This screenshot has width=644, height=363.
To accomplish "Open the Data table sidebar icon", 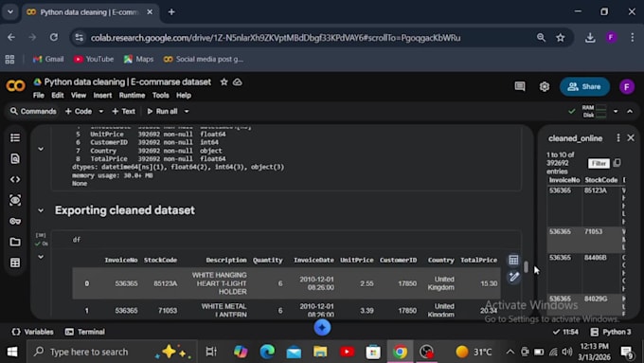I will 15,263.
